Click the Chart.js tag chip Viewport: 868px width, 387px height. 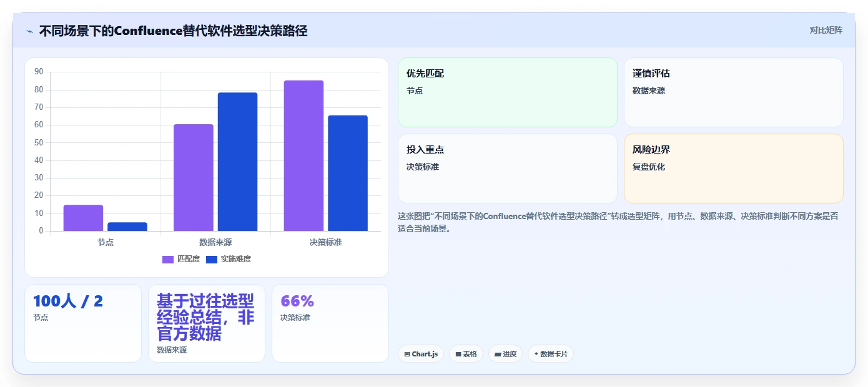421,354
